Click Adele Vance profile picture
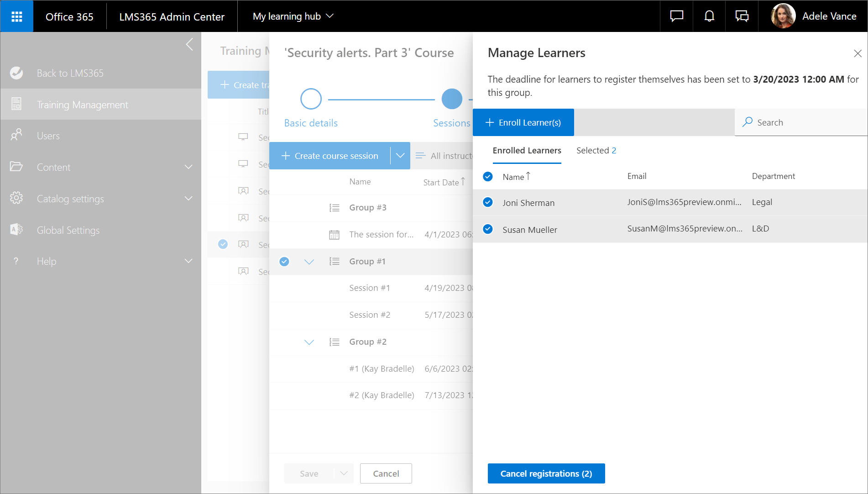 pyautogui.click(x=783, y=16)
